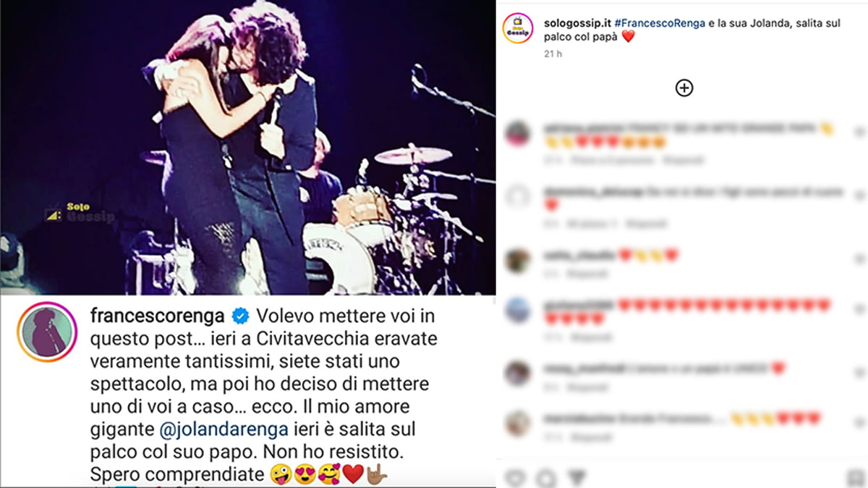Open the @jolandarenga mention
The width and height of the screenshot is (868, 488).
[208, 430]
